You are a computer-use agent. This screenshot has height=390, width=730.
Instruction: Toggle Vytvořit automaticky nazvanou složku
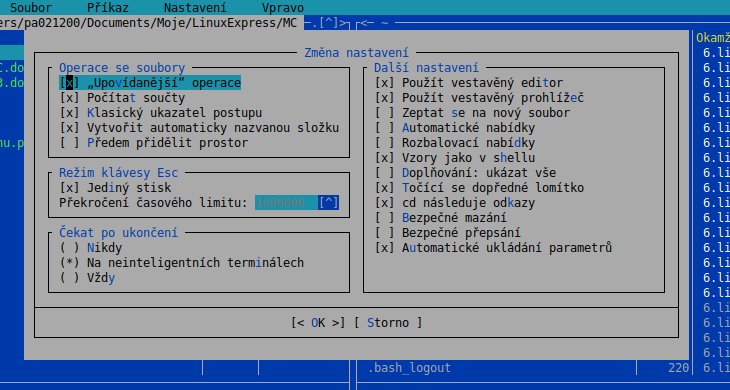click(x=199, y=128)
